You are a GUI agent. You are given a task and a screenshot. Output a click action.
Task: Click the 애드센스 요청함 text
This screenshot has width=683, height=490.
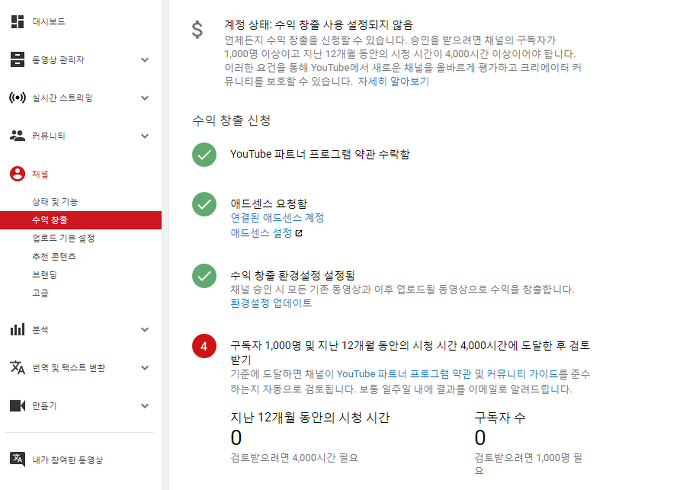click(269, 203)
